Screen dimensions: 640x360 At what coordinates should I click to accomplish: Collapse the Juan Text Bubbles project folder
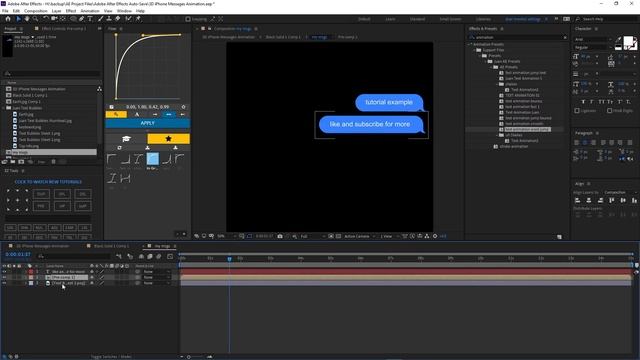tap(4, 108)
